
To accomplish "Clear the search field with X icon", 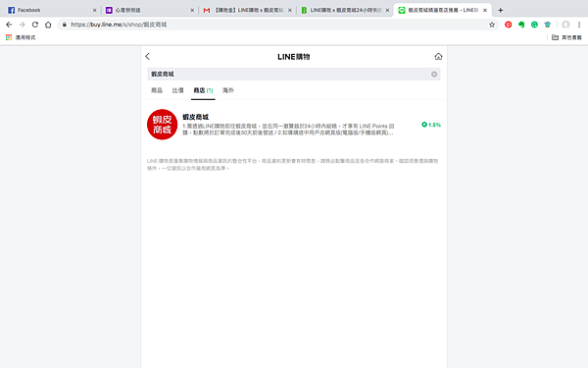I will [434, 74].
